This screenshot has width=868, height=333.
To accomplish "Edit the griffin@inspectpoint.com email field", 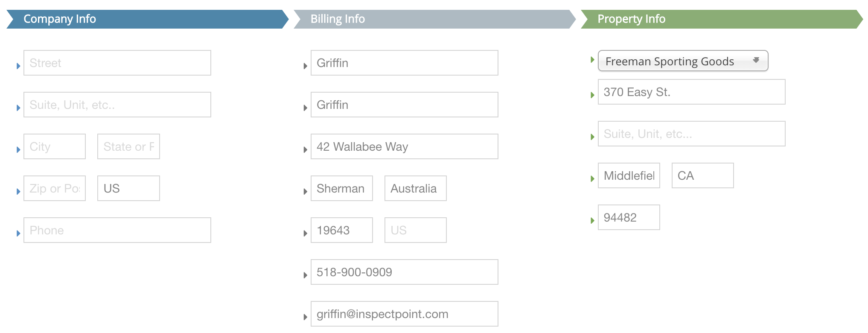I will 405,314.
